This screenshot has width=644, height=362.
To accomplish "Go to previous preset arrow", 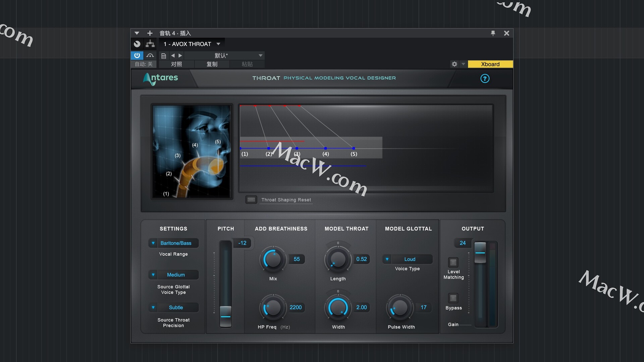I will [173, 56].
